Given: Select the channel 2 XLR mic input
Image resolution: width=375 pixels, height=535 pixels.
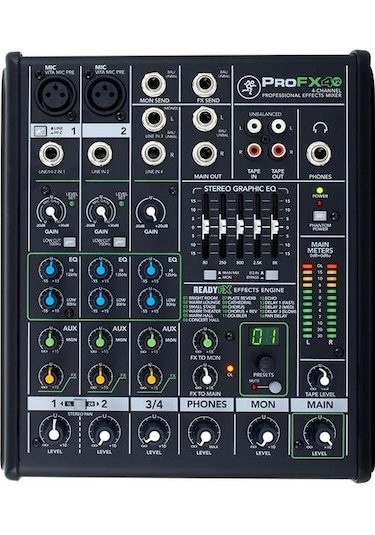Looking at the screenshot, I should pyautogui.click(x=105, y=95).
